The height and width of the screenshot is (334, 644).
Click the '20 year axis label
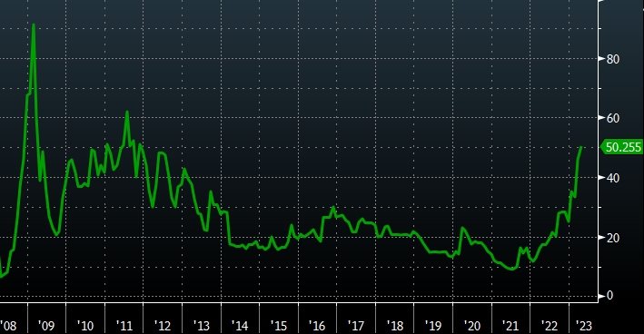tap(472, 326)
